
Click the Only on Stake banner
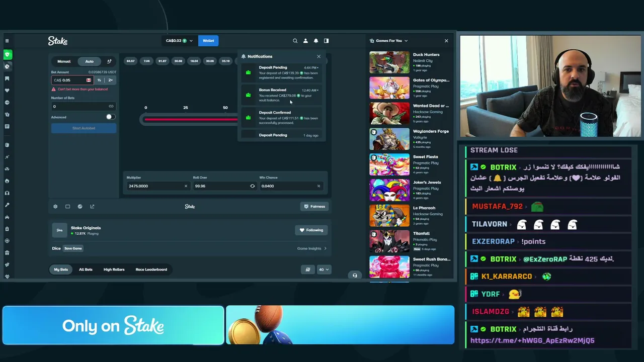(x=113, y=326)
